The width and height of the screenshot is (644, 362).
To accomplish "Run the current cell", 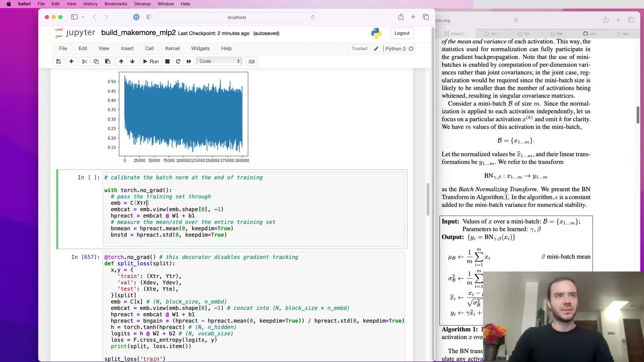I will point(151,61).
